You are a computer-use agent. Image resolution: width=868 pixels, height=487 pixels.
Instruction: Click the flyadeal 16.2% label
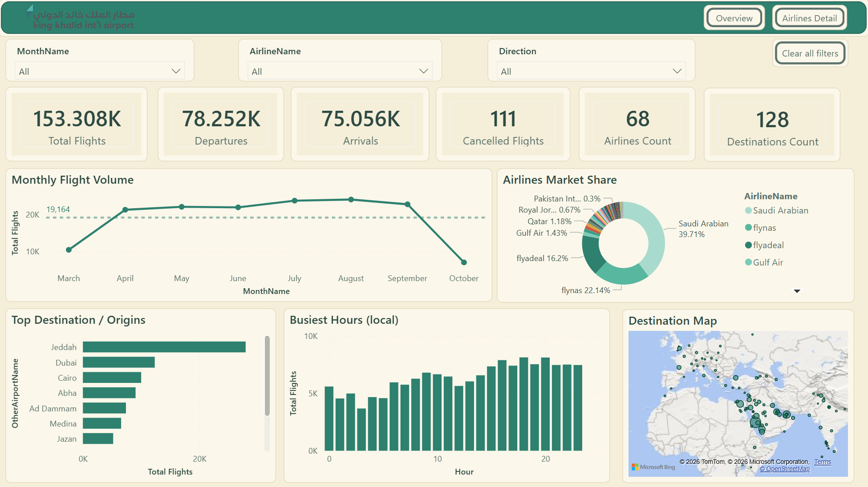542,258
